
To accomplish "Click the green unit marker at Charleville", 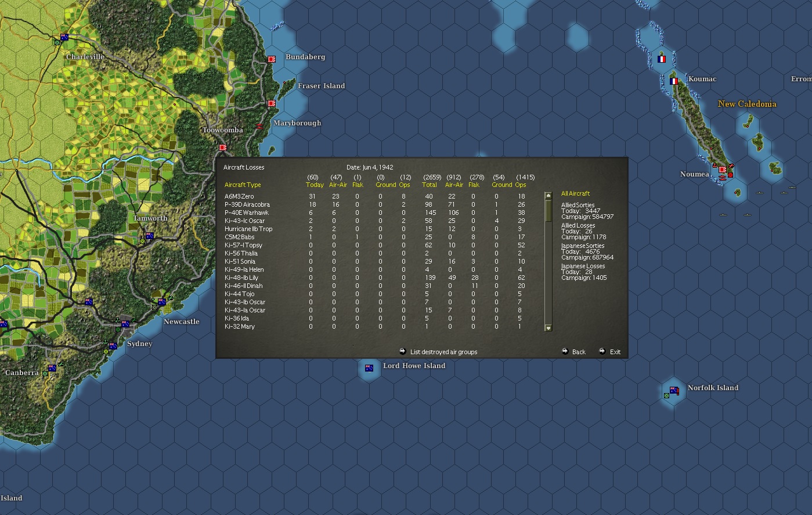I will [57, 42].
